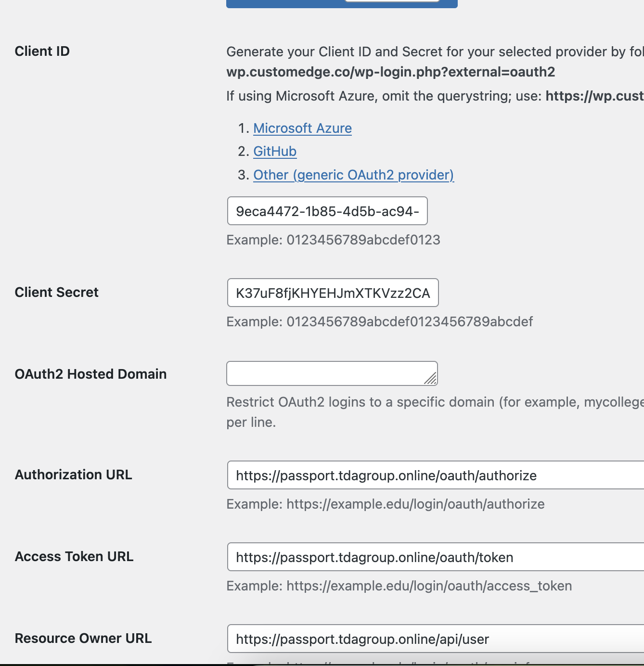Click the example authorize URL hint text
The height and width of the screenshot is (666, 644).
point(385,504)
